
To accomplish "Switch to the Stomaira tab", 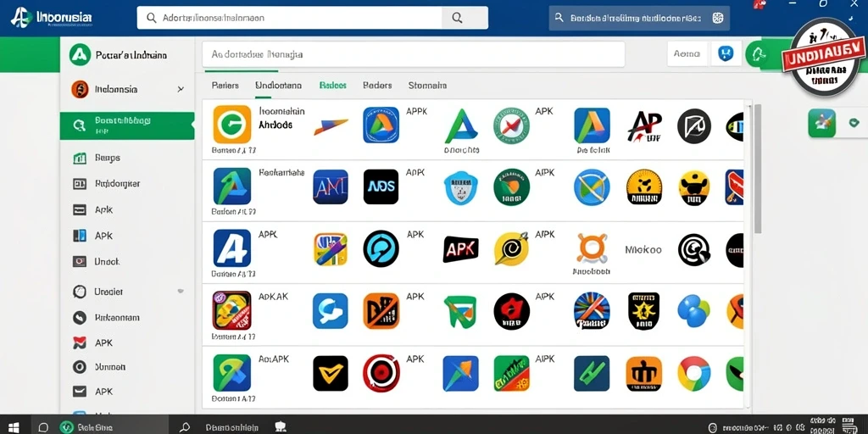I will [x=427, y=86].
